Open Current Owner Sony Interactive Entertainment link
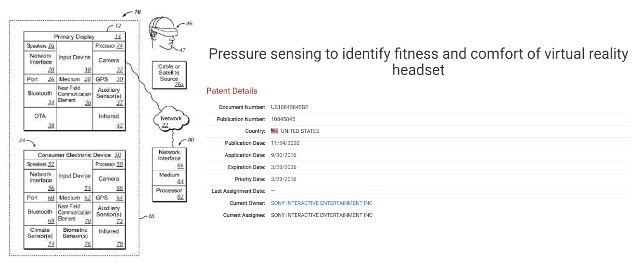 322,203
